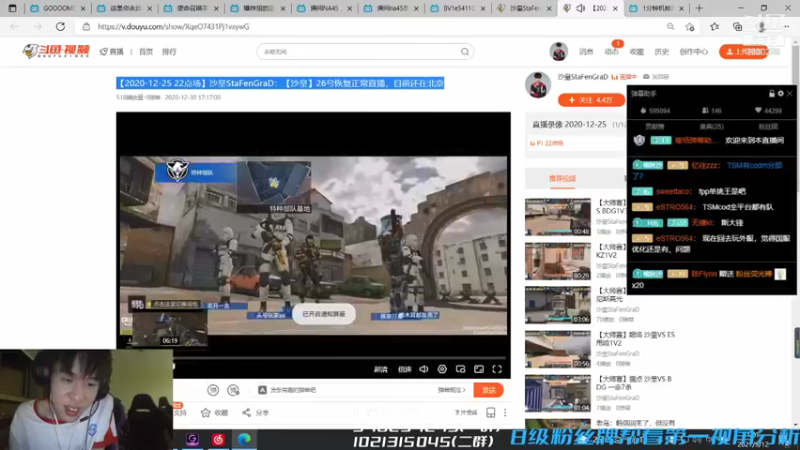Open recommended video thumbnail with duration 01:04
Viewport: 800px width, 450px height.
(558, 393)
